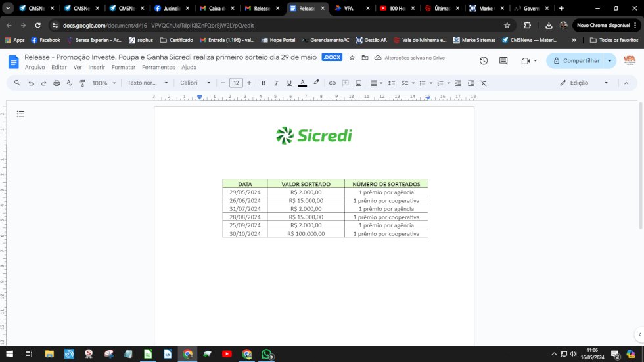Add a comment from toolbar
644x362 pixels.
click(x=346, y=83)
